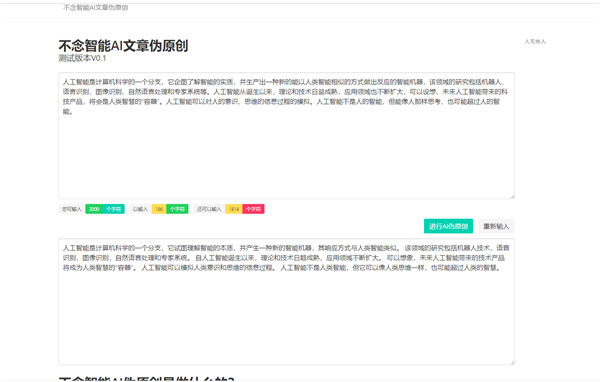Click the green 2000 character limit badge
The image size is (600, 382).
pos(94,209)
